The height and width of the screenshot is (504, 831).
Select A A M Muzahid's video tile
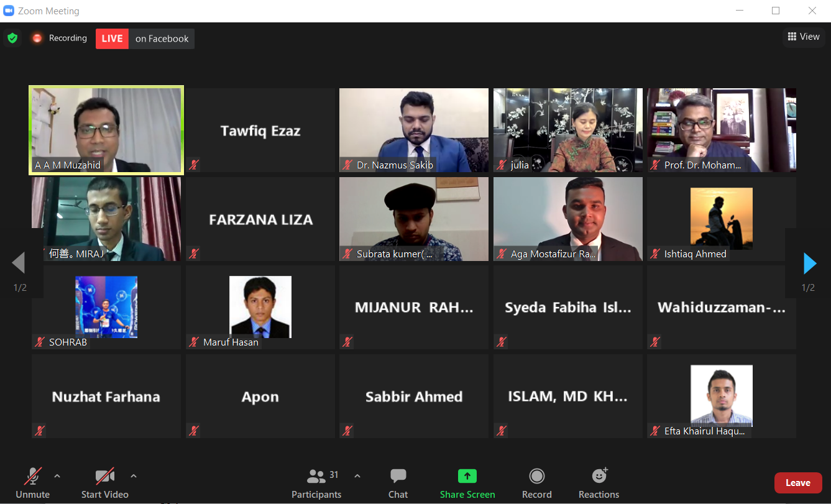click(x=106, y=129)
